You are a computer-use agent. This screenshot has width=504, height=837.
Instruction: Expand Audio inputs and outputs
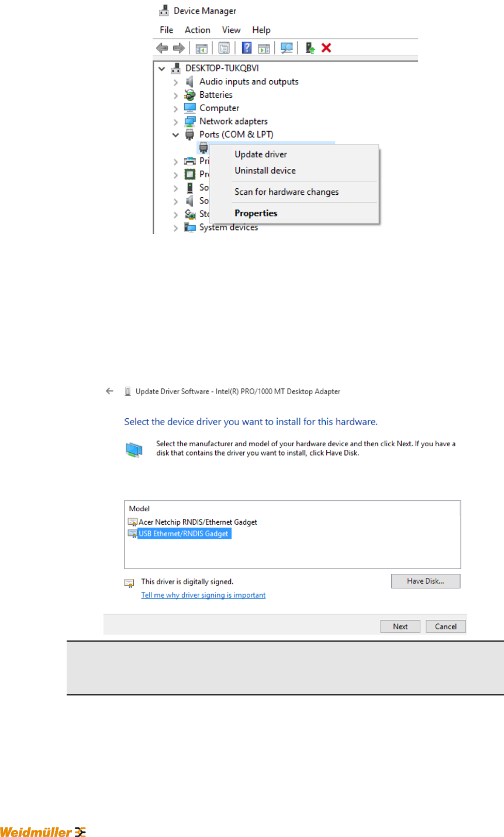tap(175, 82)
